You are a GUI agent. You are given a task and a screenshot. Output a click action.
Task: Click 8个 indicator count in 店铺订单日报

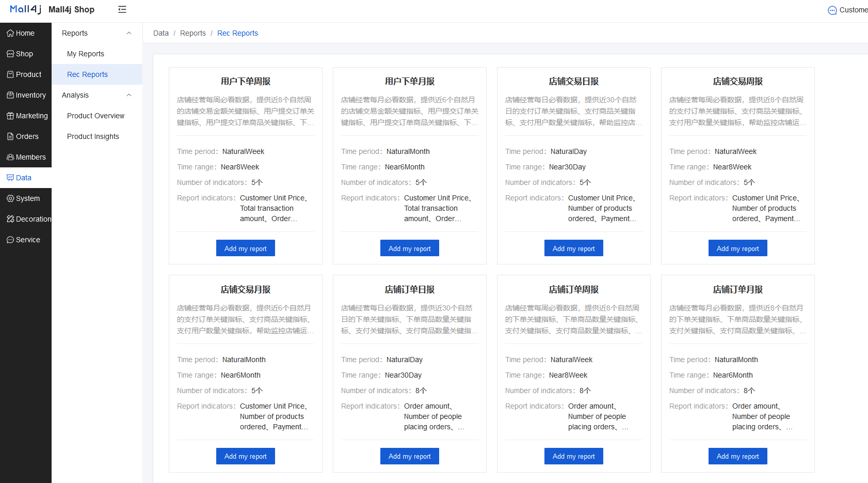[421, 391]
